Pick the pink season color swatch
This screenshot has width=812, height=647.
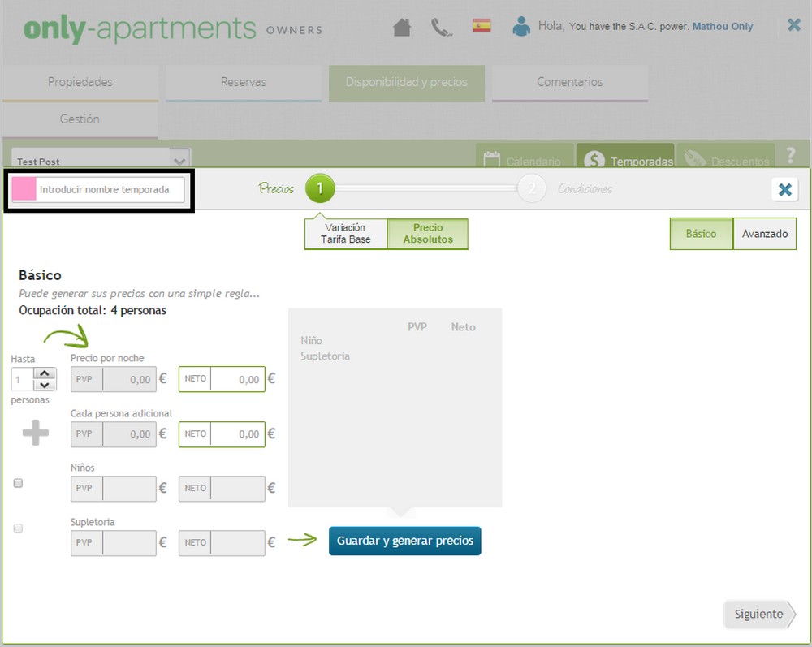tap(24, 190)
